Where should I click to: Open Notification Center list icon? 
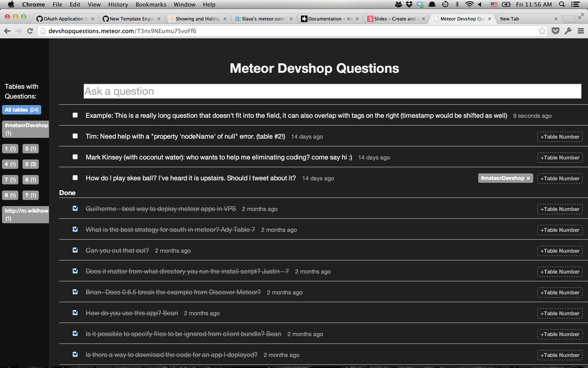point(575,4)
